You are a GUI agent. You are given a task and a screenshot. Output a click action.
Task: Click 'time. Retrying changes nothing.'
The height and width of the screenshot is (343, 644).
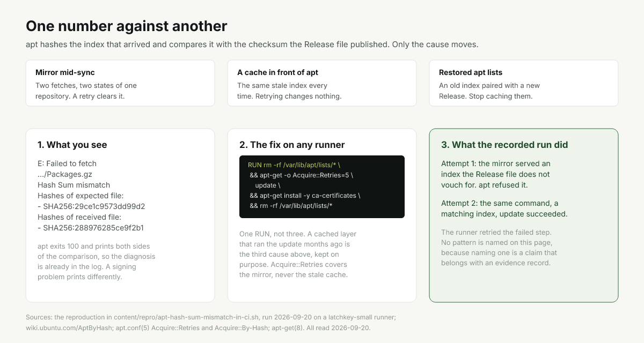coord(289,96)
